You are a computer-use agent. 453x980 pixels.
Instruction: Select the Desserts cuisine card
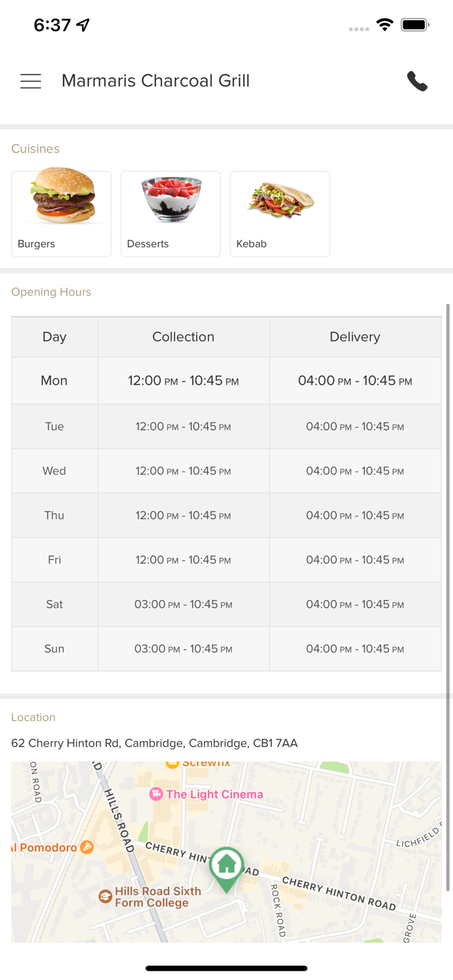(171, 214)
